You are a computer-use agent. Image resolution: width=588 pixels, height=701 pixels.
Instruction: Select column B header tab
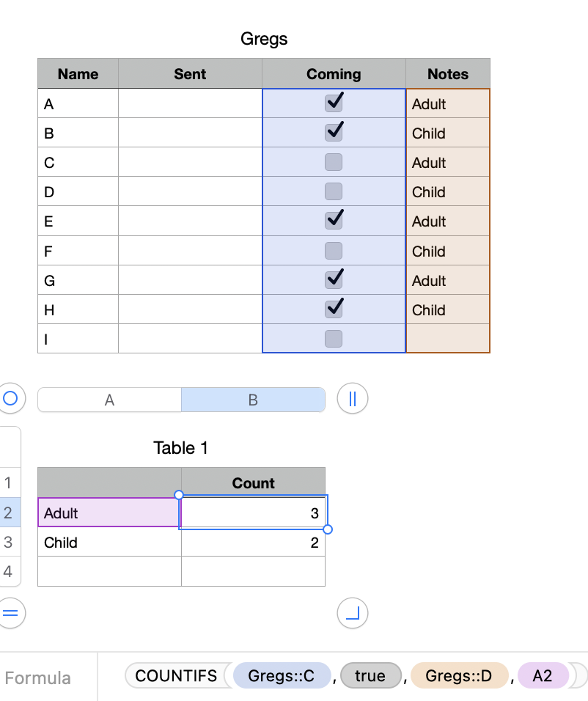pos(253,400)
